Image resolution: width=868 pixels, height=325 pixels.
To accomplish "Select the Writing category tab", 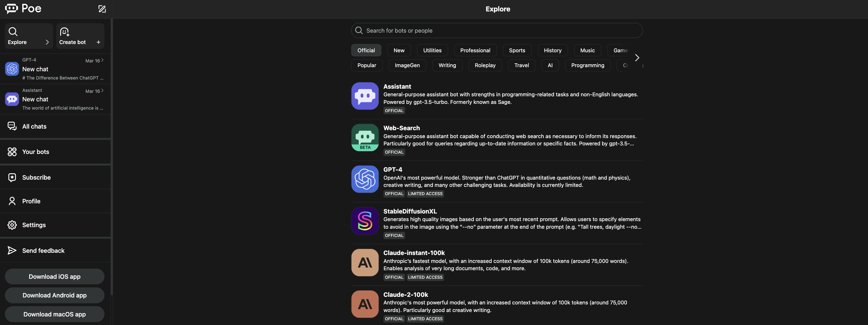I will coord(447,65).
